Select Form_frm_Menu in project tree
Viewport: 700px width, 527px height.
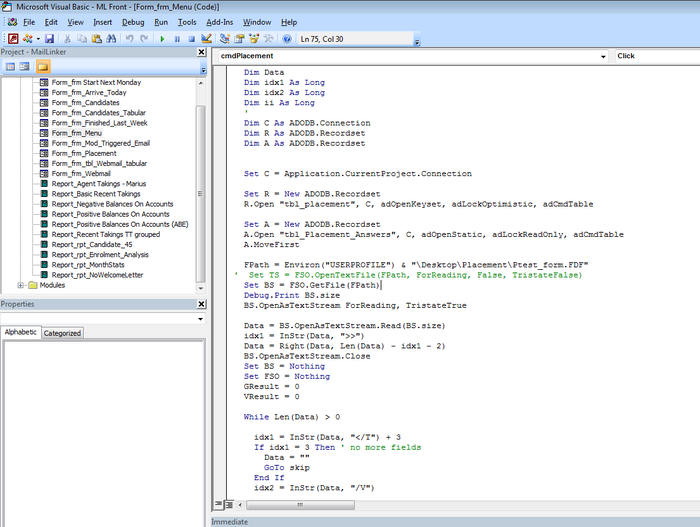coord(76,133)
